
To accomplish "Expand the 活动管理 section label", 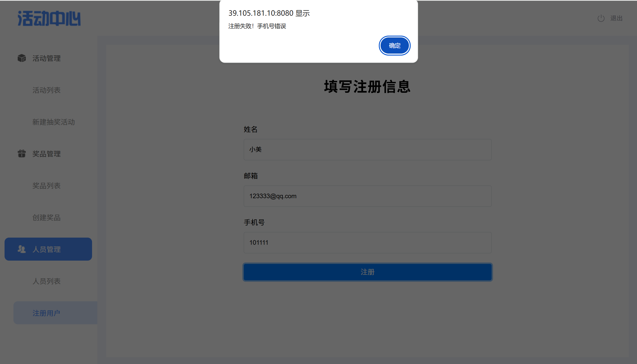I will coord(47,58).
